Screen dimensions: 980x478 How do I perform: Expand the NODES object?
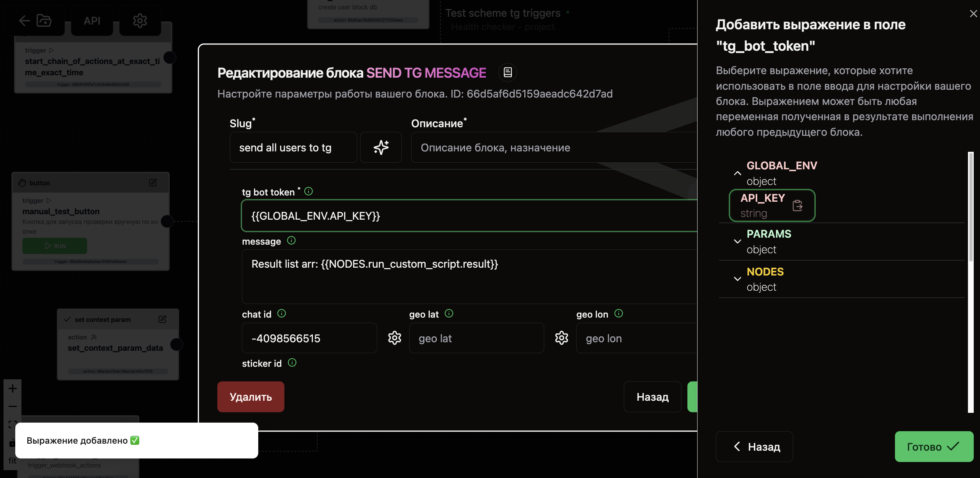pos(737,279)
